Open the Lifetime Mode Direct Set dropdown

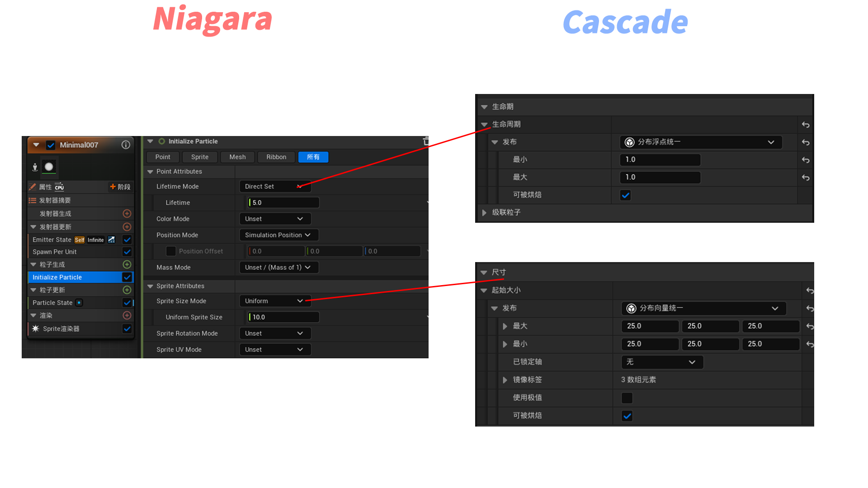pyautogui.click(x=274, y=186)
